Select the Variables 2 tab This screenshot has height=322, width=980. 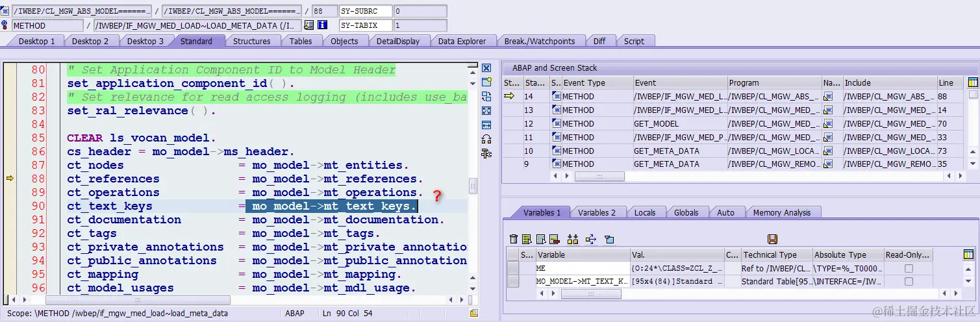596,212
